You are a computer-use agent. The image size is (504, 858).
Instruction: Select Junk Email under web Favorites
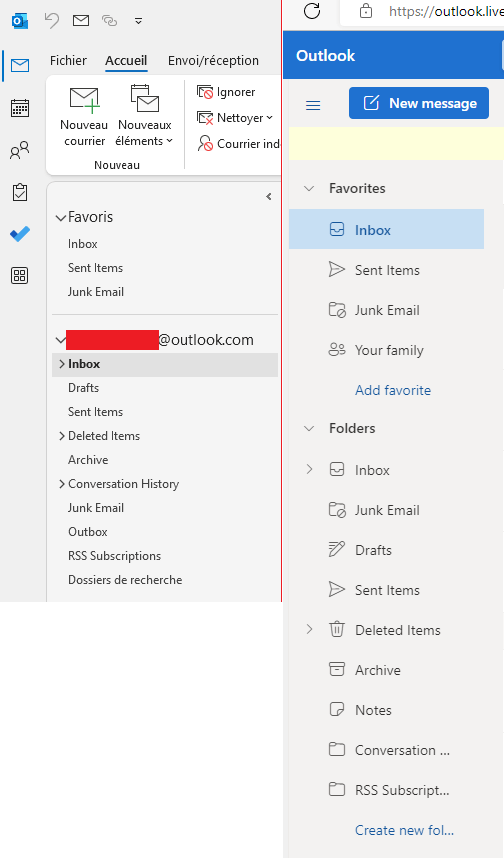click(386, 310)
